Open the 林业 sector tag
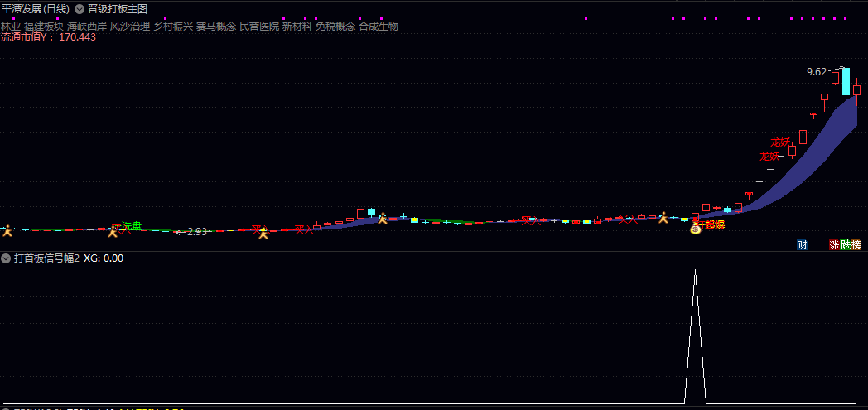 tap(11, 26)
